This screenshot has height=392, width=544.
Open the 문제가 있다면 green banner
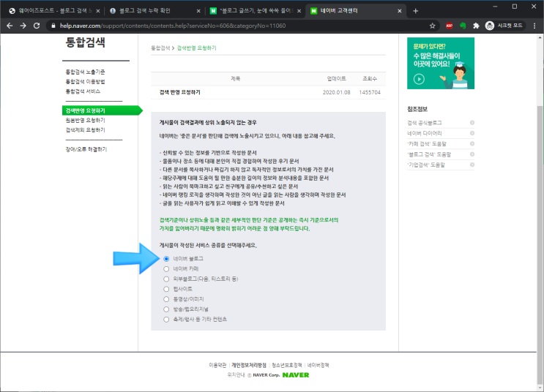pyautogui.click(x=441, y=63)
